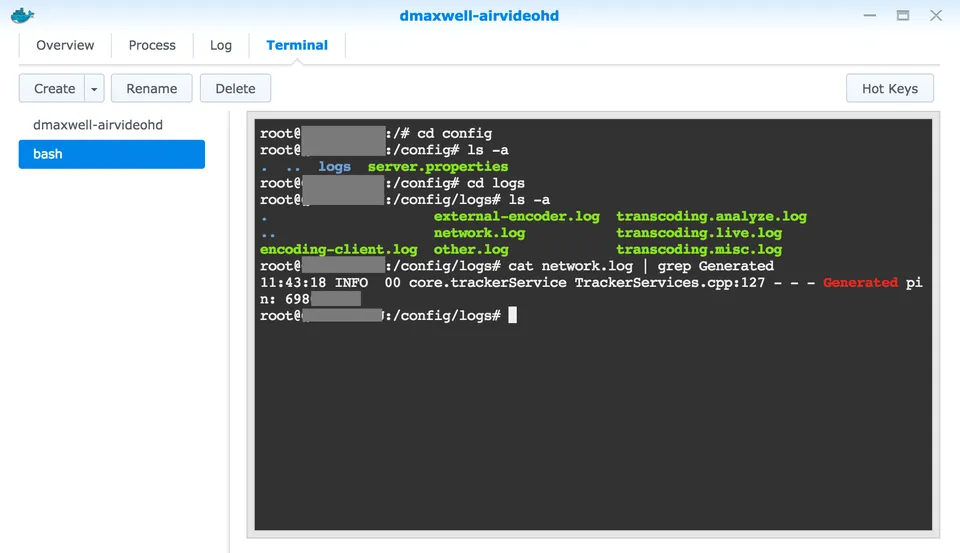Image resolution: width=960 pixels, height=553 pixels.
Task: Click transcoding.misc.log file name
Action: coord(699,249)
